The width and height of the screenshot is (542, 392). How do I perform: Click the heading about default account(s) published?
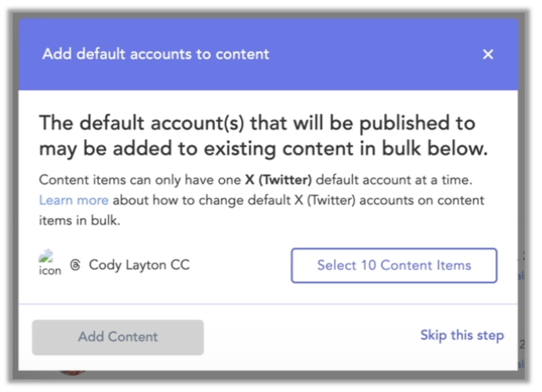[264, 136]
